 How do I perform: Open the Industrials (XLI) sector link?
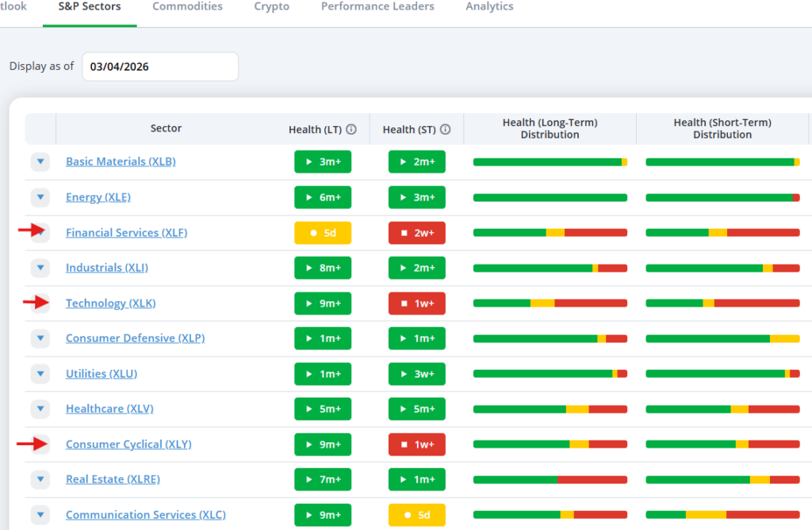(x=106, y=268)
